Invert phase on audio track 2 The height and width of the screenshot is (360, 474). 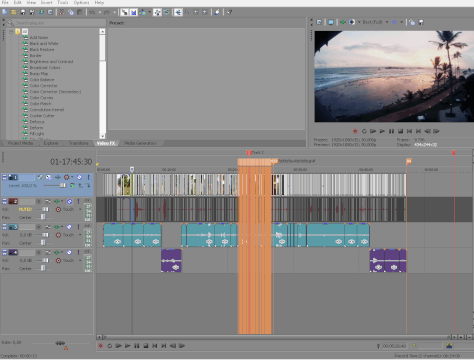pyautogui.click(x=48, y=201)
